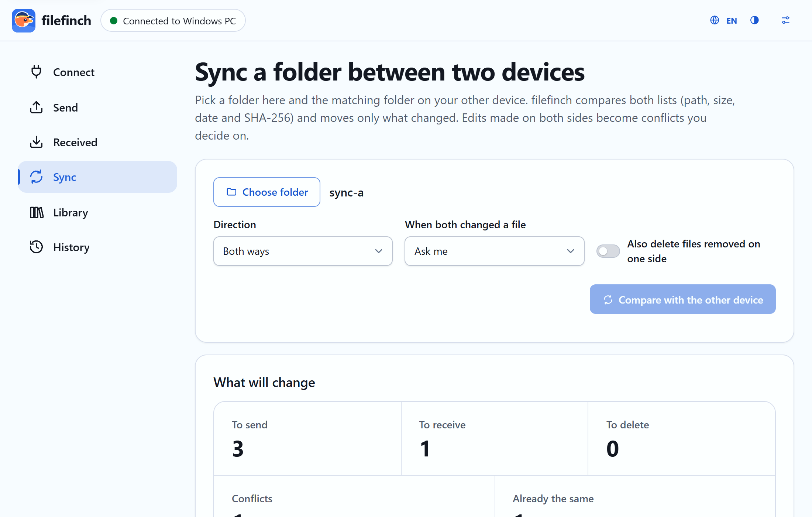Click the filefinch bird logo

pos(24,21)
